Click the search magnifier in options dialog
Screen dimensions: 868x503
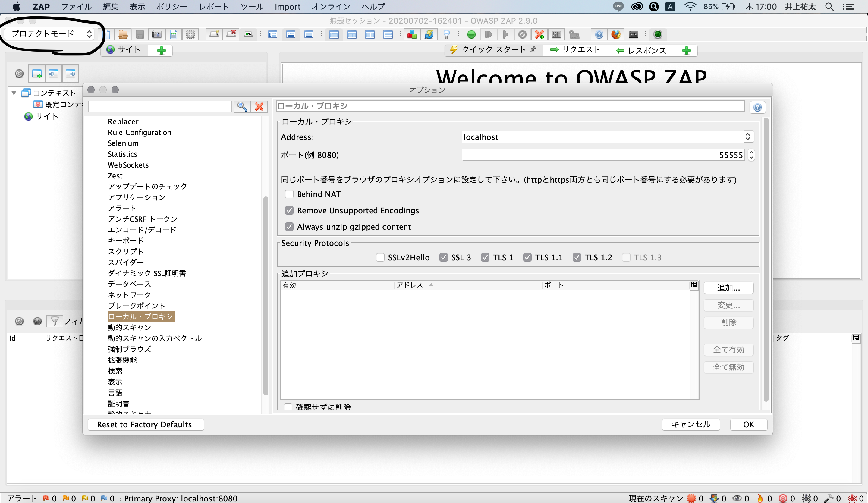(242, 107)
